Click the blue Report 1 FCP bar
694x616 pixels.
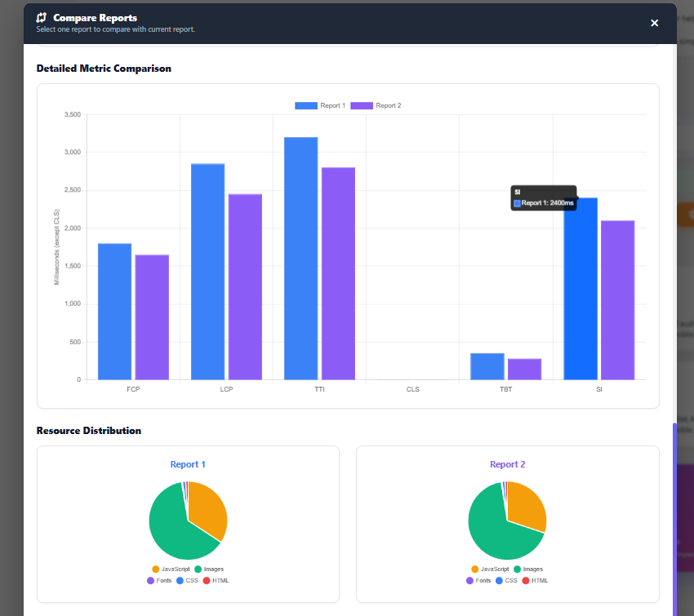pyautogui.click(x=114, y=312)
